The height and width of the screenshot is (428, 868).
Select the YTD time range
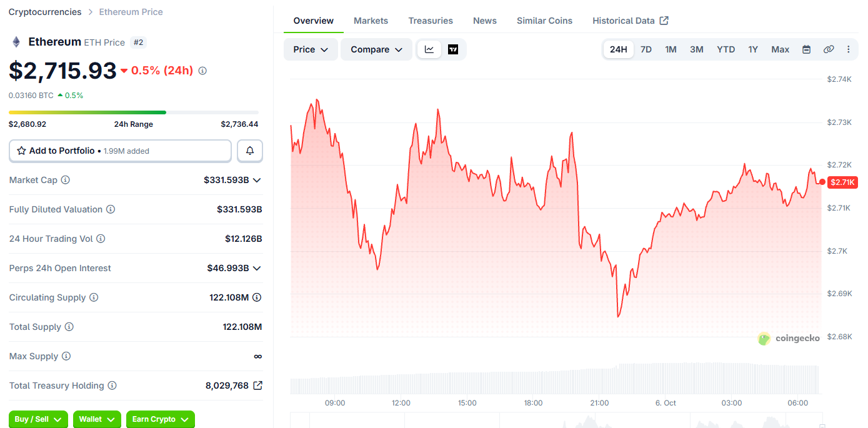coord(726,49)
